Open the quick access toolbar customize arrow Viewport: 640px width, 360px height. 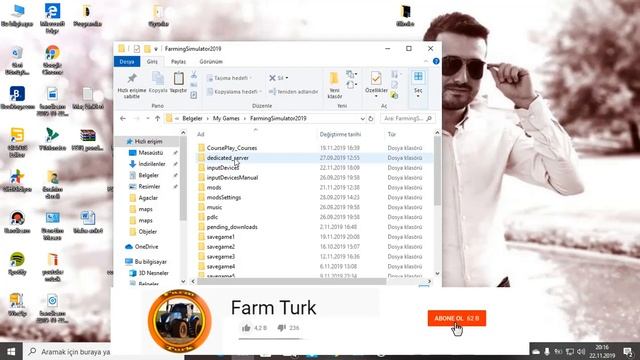point(156,49)
